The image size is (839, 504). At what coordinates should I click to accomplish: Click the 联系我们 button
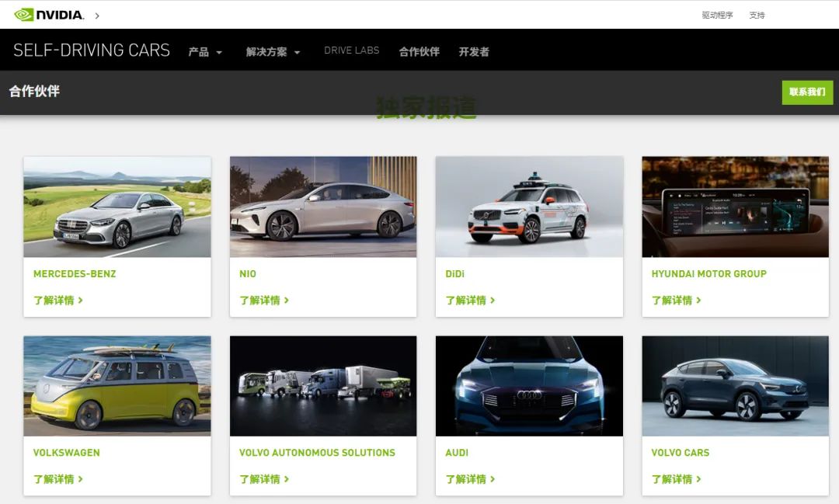(x=807, y=92)
